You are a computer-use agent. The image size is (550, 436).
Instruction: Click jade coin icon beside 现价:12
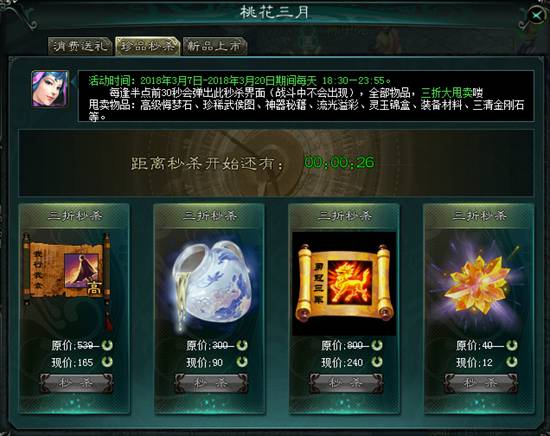512,362
